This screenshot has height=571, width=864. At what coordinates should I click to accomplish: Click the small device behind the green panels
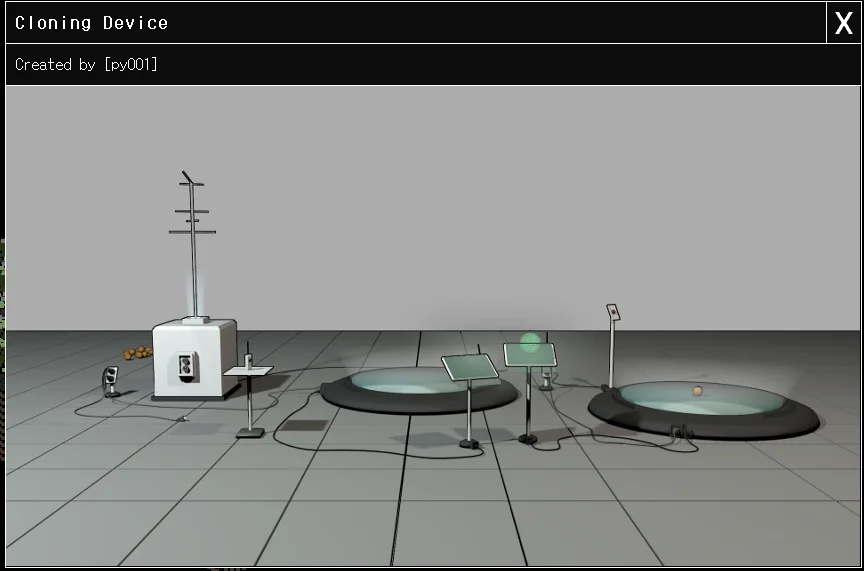pyautogui.click(x=547, y=380)
